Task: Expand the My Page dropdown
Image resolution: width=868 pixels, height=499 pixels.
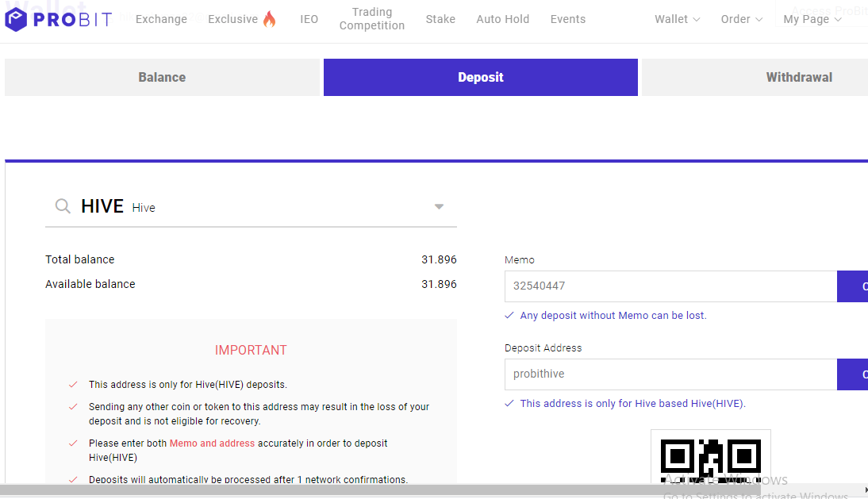Action: click(812, 19)
